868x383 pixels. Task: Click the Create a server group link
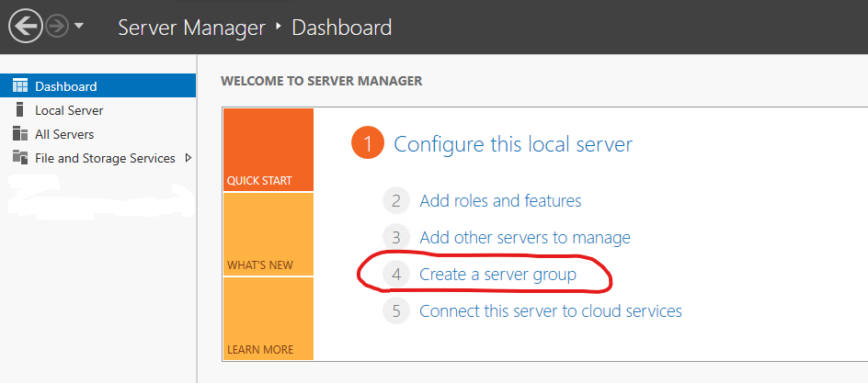click(x=497, y=274)
